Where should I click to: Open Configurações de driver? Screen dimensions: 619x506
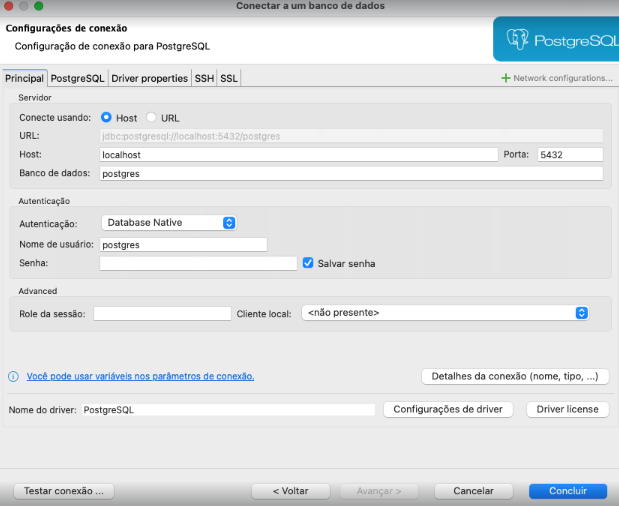448,409
